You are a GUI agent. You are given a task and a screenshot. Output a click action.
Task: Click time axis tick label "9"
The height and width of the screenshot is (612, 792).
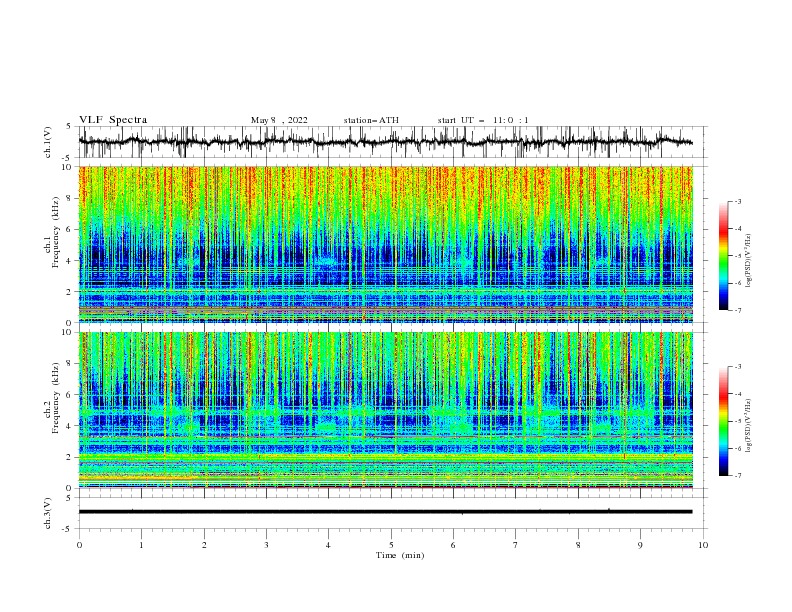click(x=640, y=545)
